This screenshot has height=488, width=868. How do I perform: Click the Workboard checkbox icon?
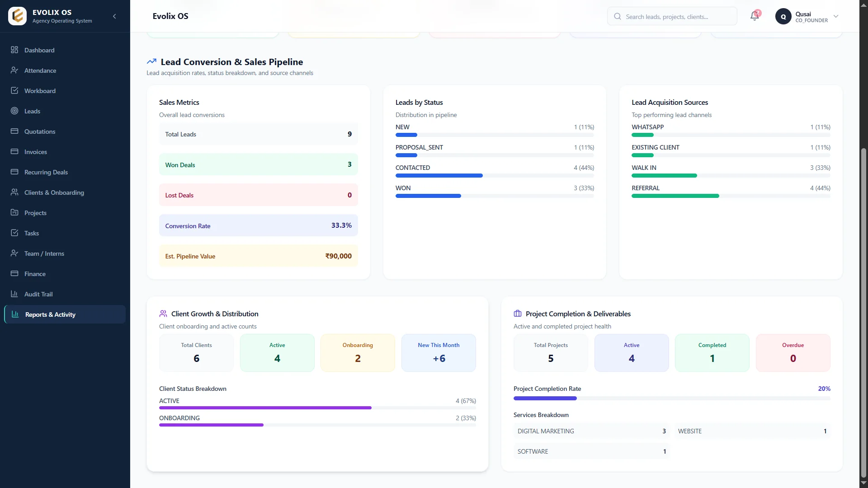[14, 90]
